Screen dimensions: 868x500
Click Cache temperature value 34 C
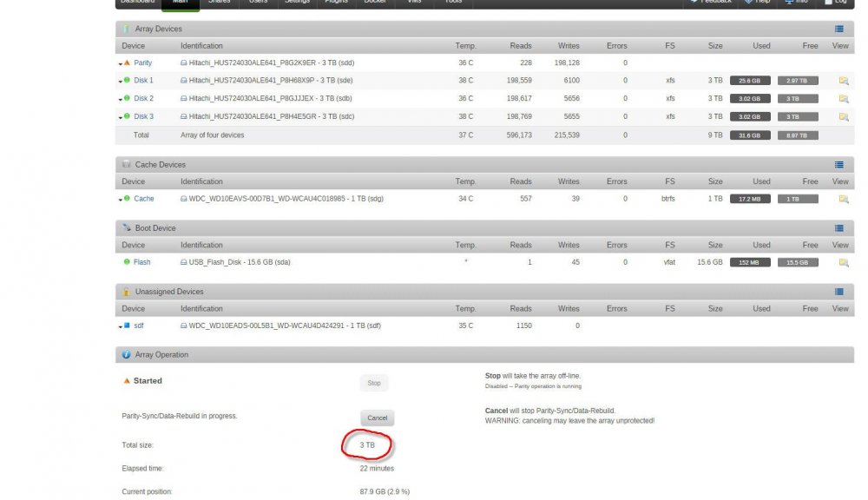[465, 199]
